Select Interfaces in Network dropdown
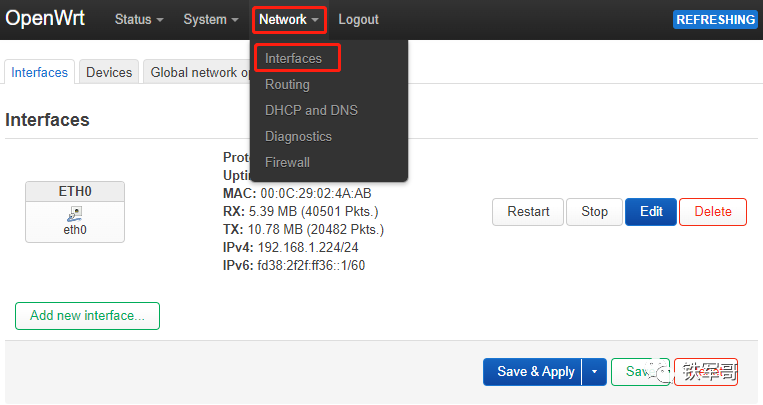 click(x=293, y=58)
